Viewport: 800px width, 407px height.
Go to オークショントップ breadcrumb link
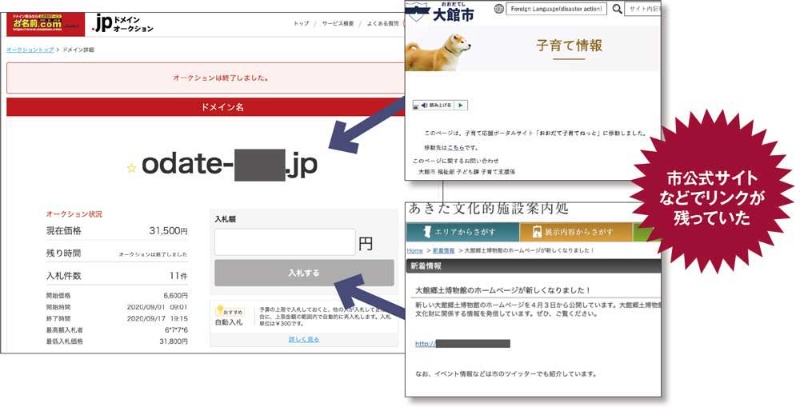coord(28,48)
